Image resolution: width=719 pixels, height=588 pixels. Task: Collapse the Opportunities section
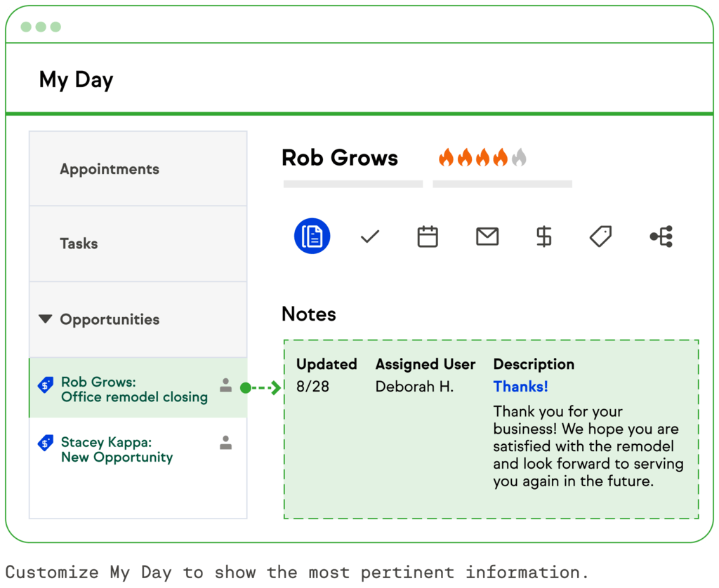tap(45, 319)
